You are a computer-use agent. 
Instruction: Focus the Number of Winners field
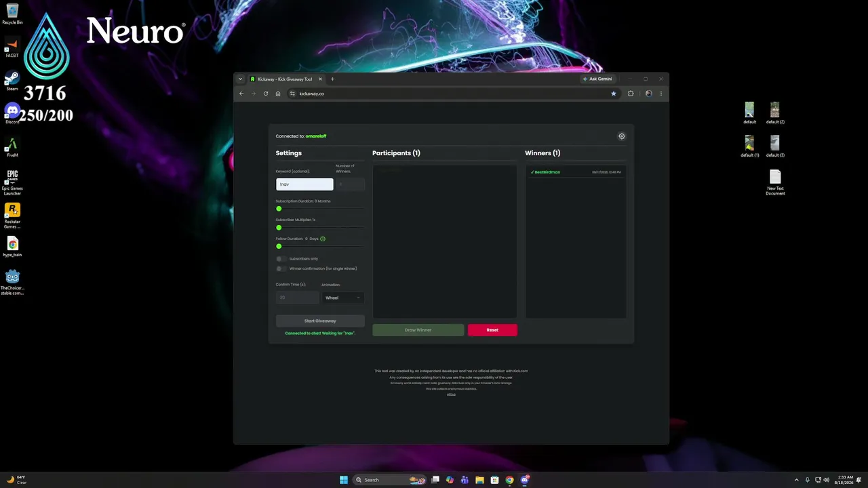point(350,184)
